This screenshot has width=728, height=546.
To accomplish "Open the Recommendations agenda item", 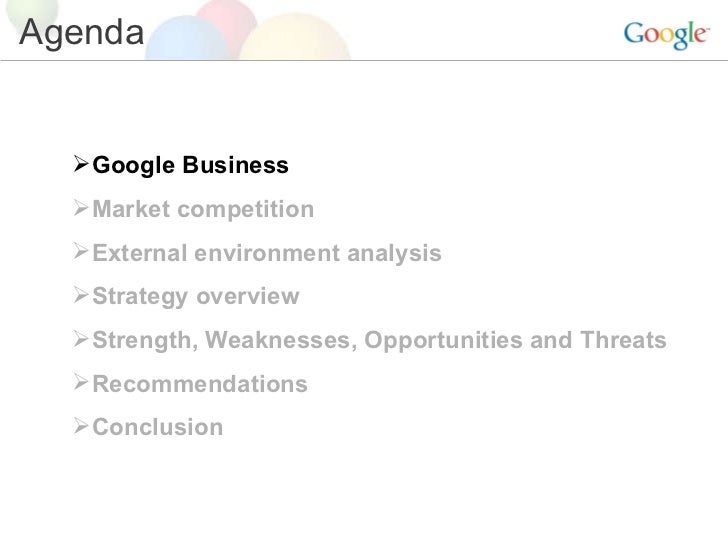I will point(200,384).
